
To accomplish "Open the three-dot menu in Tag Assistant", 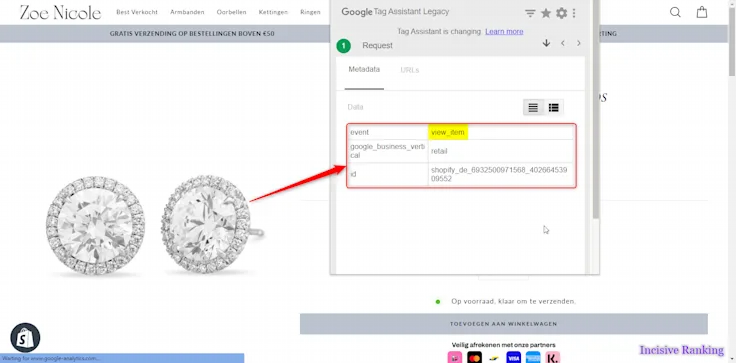I will click(x=574, y=13).
